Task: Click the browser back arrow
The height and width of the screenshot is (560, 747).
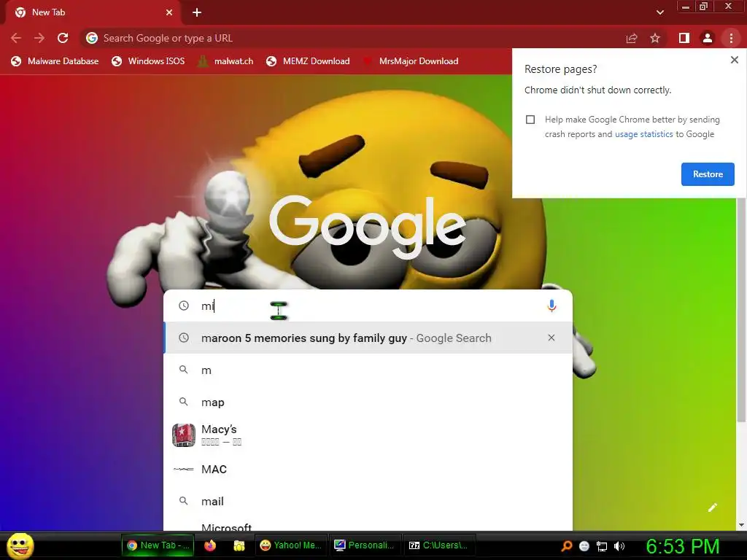Action: point(16,38)
